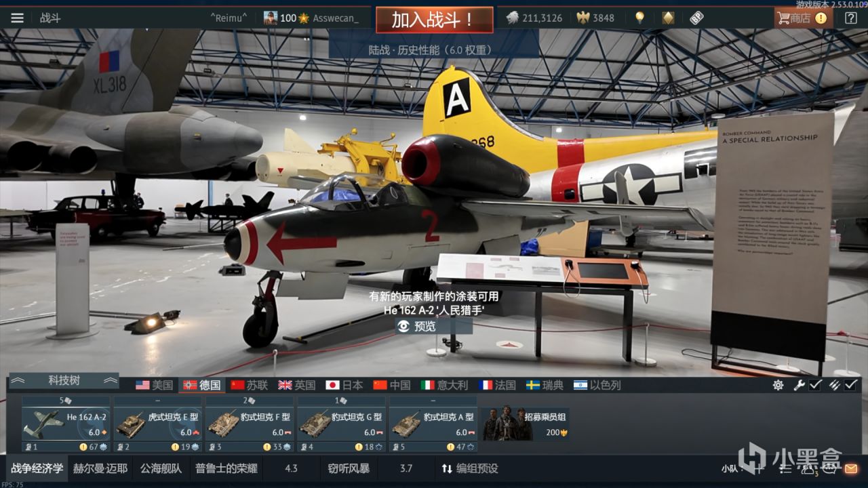Switch to the 美国 nation tab
Screen dimensions: 868x488
[x=154, y=385]
